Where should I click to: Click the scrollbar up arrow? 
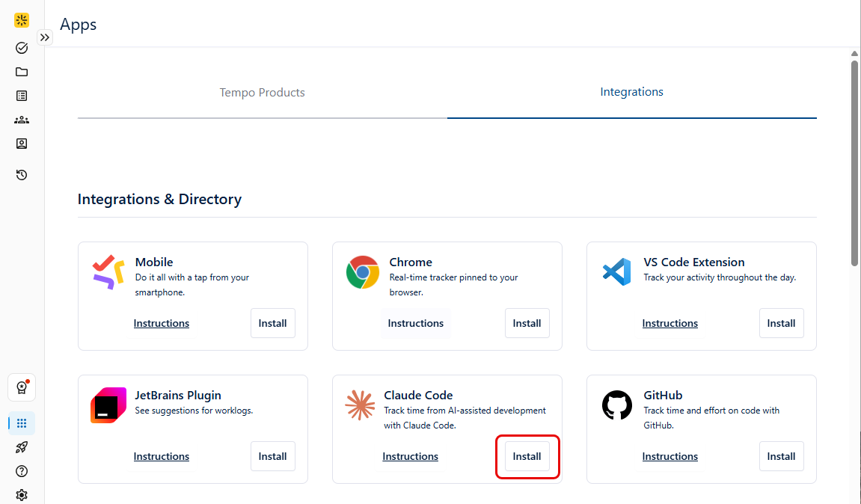tap(854, 53)
